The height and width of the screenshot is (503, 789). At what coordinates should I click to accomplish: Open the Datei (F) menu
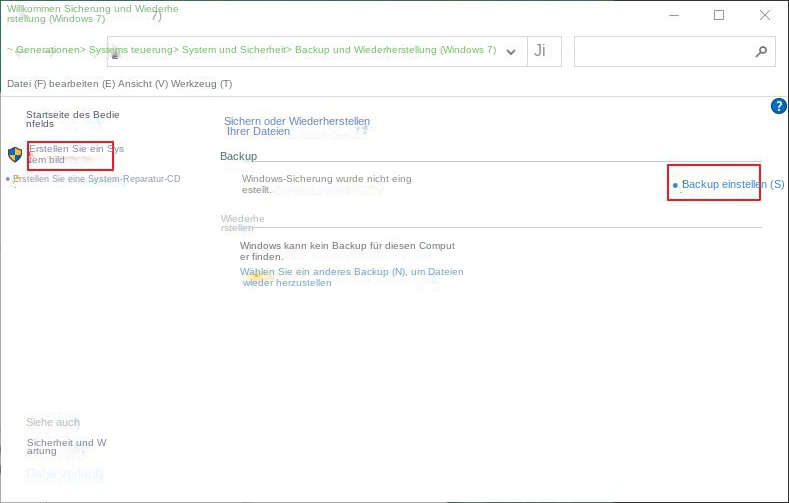[25, 84]
